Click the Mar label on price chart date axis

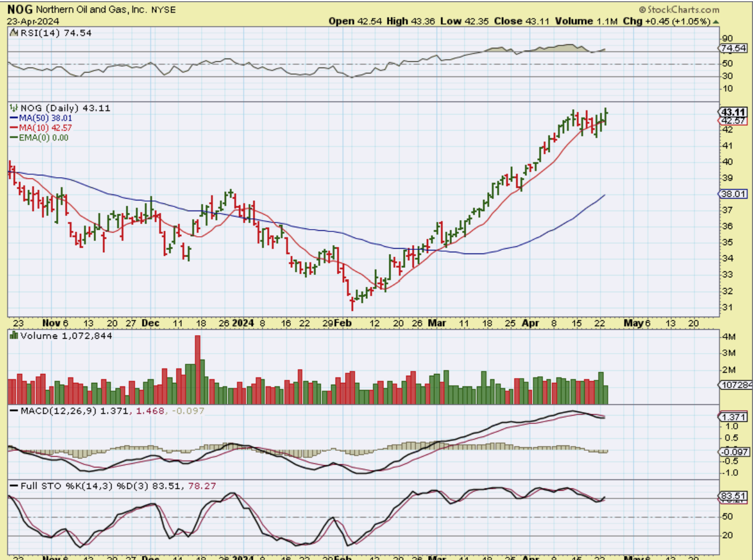pos(438,323)
